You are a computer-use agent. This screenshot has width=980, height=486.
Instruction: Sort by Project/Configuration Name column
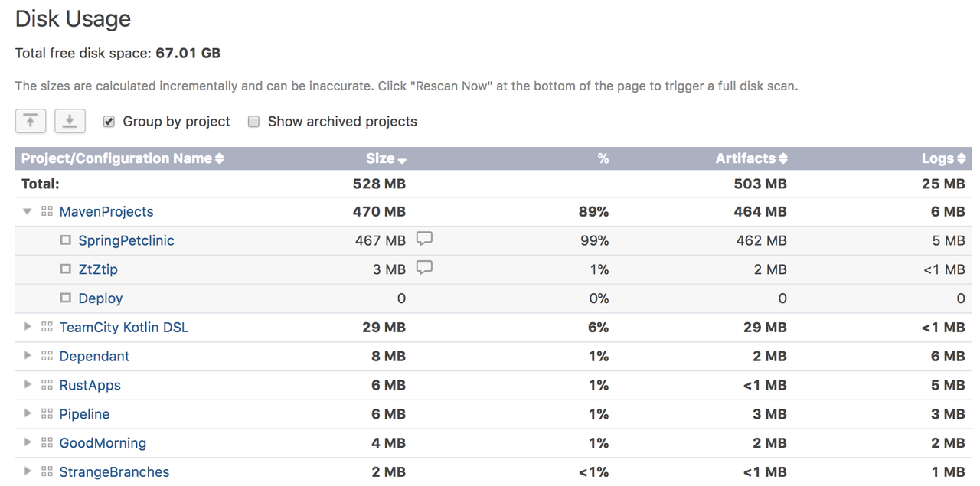[122, 158]
